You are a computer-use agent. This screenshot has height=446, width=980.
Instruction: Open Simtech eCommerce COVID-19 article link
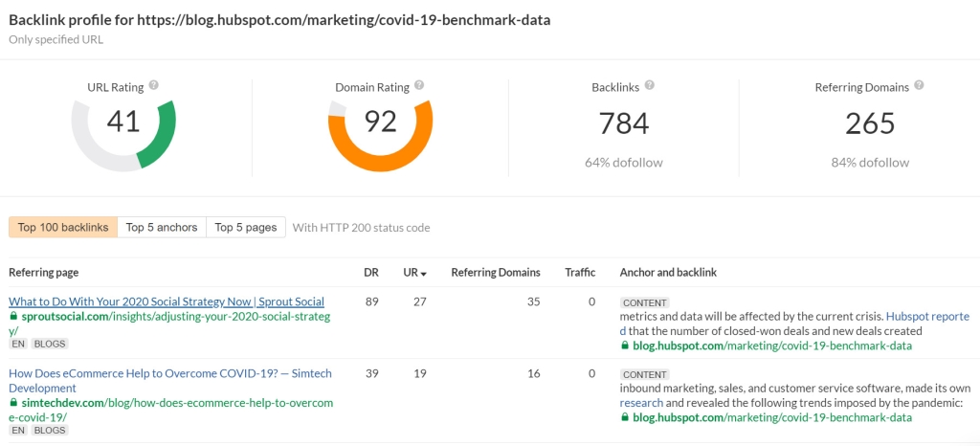[170, 381]
